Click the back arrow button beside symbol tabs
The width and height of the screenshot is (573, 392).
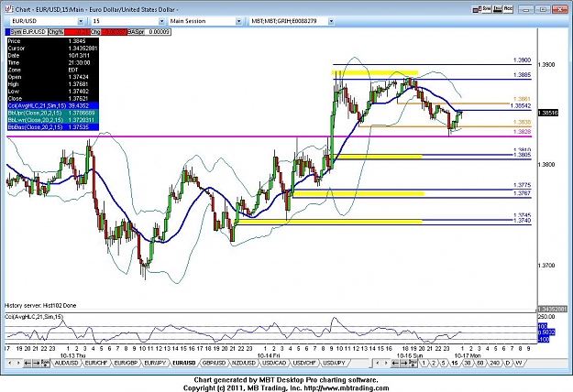click(28, 364)
